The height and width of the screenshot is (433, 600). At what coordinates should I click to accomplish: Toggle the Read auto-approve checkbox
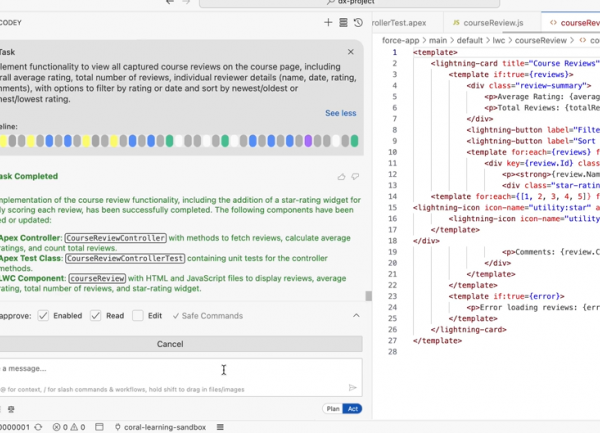tap(96, 316)
